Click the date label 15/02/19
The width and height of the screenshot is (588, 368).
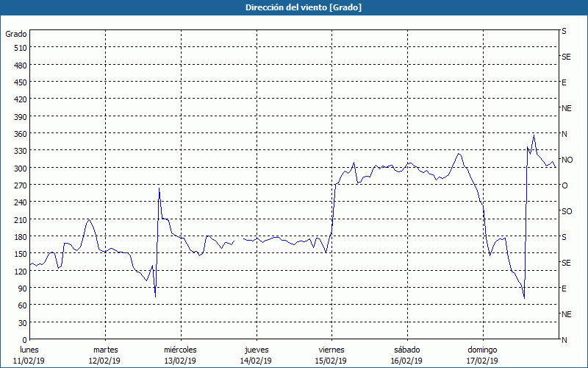point(331,361)
